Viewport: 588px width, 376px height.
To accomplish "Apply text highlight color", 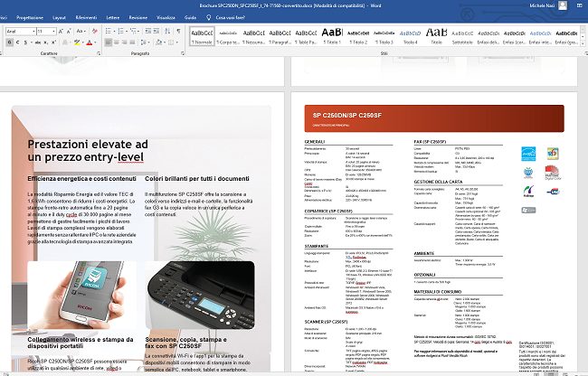I will pos(77,42).
